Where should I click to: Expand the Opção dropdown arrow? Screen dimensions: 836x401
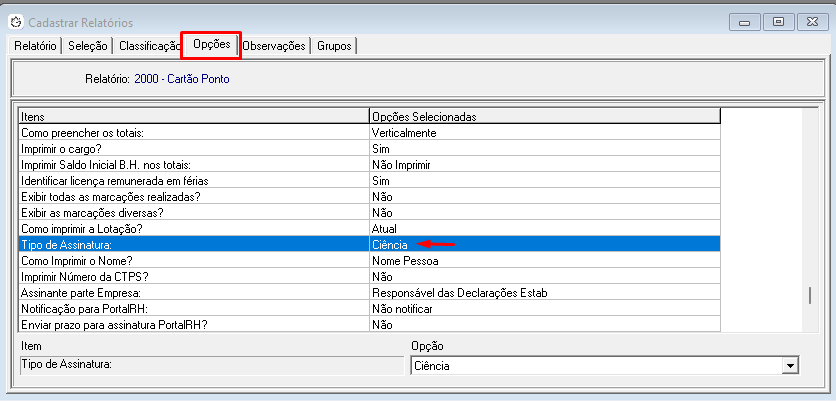791,366
